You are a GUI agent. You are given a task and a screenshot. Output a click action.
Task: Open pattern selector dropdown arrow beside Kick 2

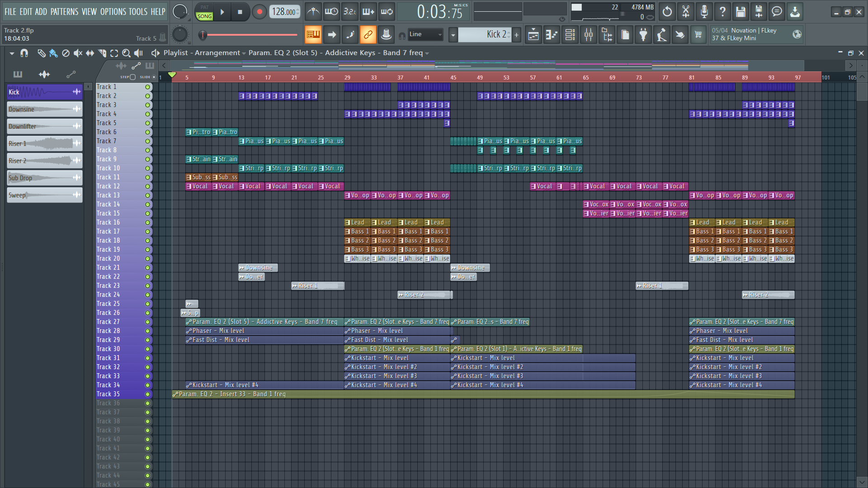pyautogui.click(x=453, y=35)
